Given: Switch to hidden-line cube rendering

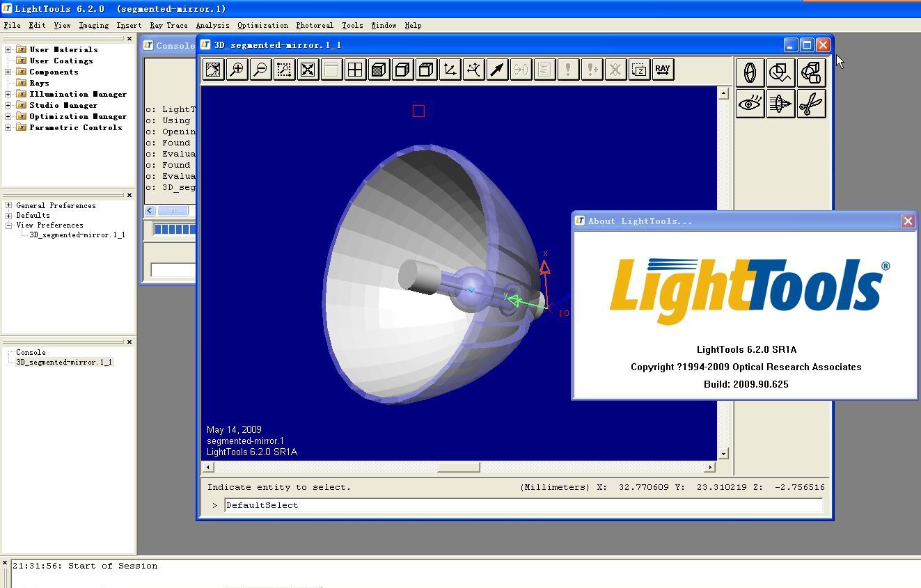Looking at the screenshot, I should coord(403,70).
